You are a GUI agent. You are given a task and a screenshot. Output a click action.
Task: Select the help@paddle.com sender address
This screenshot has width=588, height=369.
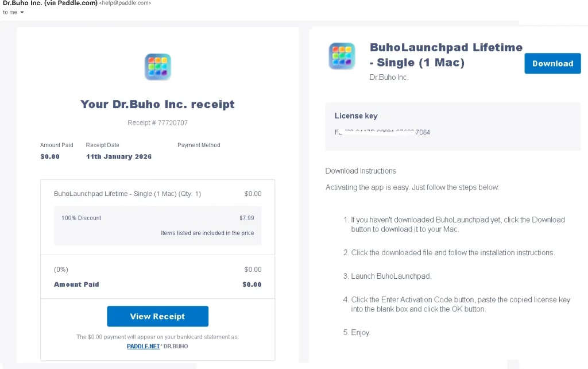(x=125, y=3)
